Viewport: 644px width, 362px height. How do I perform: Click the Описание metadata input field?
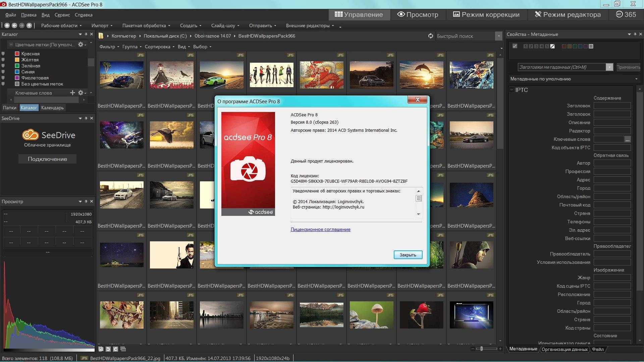[x=612, y=122]
